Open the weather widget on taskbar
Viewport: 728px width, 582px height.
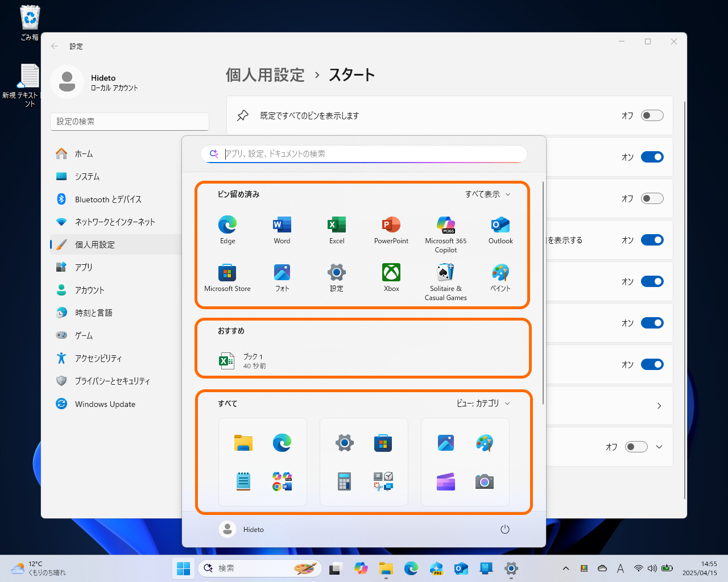point(38,568)
